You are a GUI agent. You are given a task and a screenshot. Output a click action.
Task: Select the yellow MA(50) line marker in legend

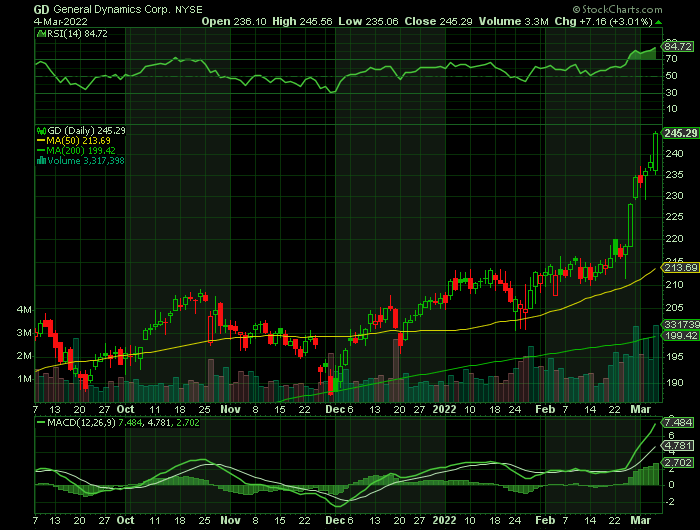[41, 141]
